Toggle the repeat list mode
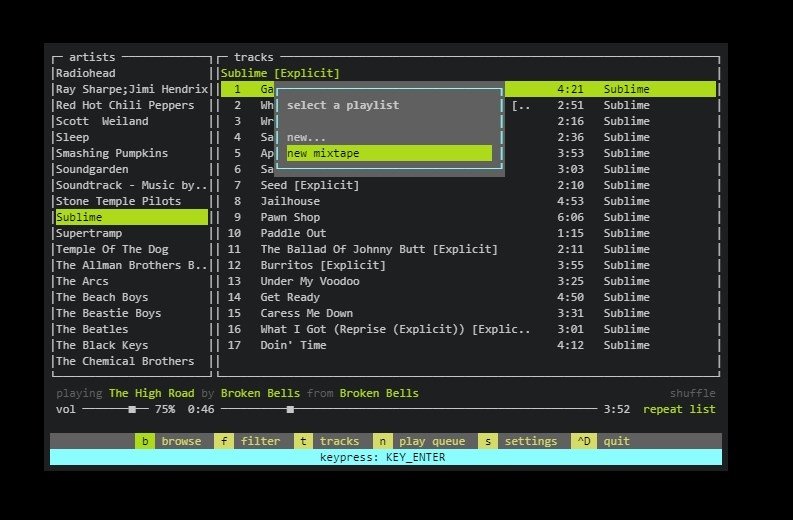The width and height of the screenshot is (793, 520). click(x=679, y=409)
